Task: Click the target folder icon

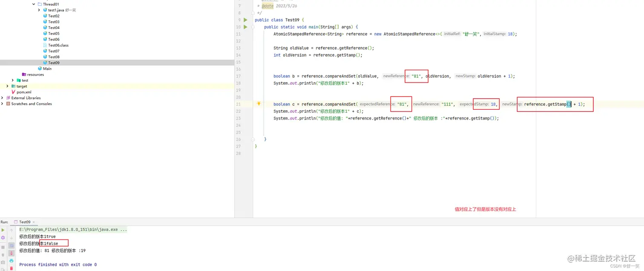Action: coord(13,86)
